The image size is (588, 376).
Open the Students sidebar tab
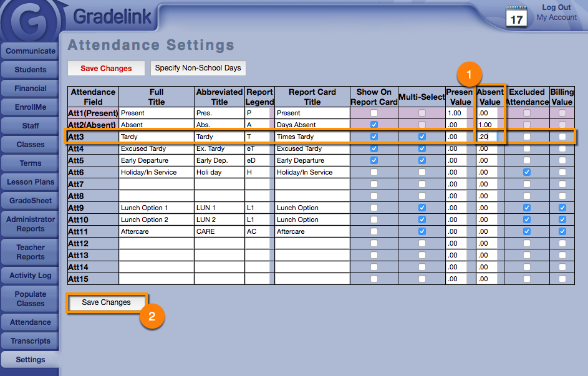31,70
